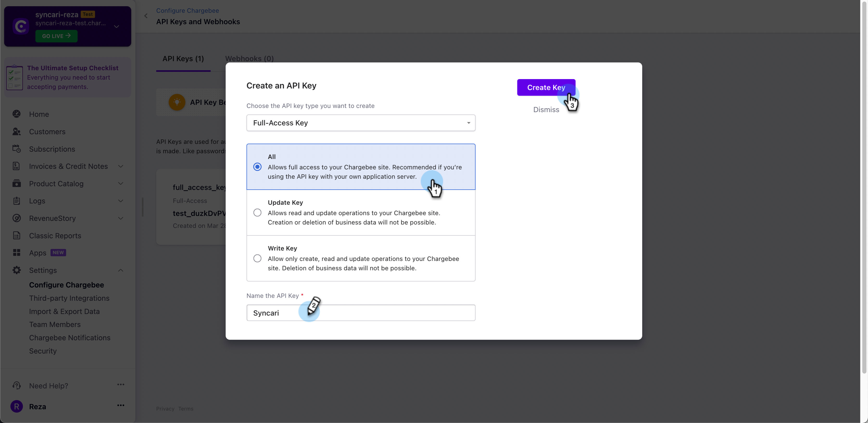Expand Invoices & Credit Notes submenu chevron
868x423 pixels.
pyautogui.click(x=121, y=166)
